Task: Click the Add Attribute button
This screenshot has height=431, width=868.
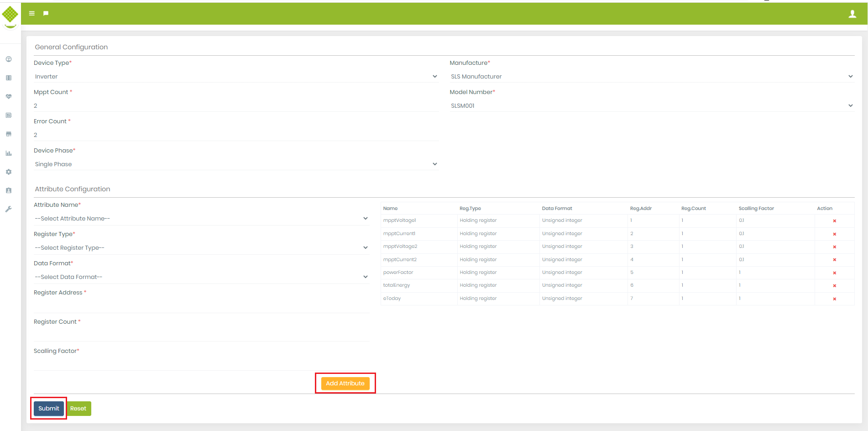Action: 345,384
